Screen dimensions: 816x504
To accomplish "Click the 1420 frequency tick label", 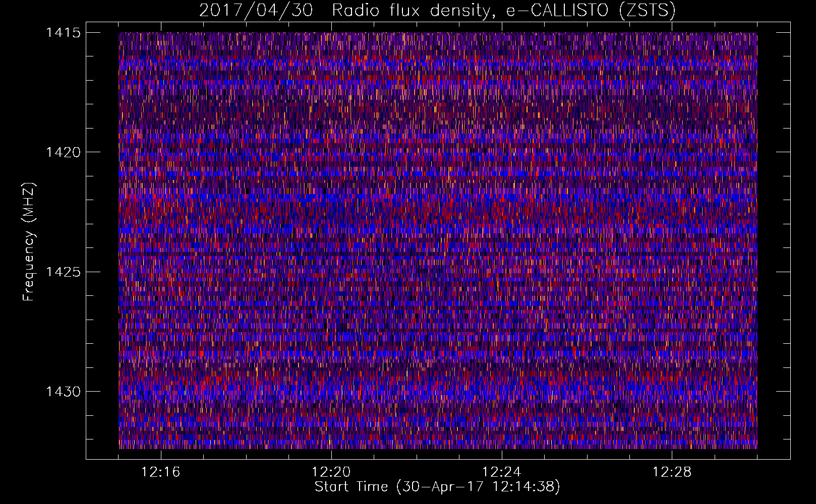I will coord(63,152).
